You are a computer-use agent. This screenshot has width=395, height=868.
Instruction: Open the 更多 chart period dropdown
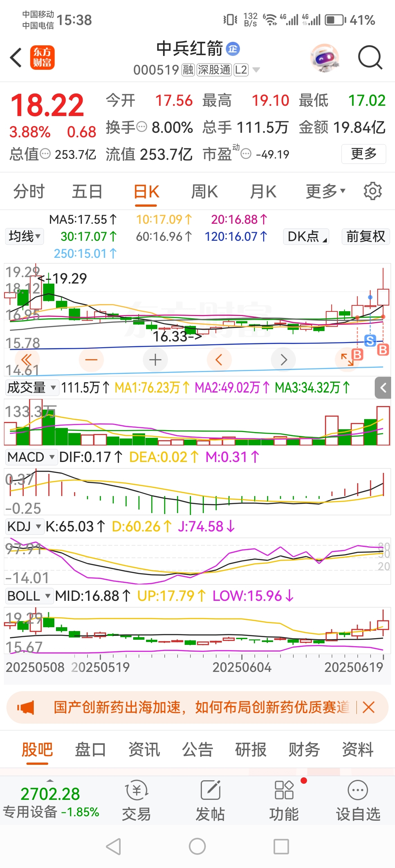326,191
